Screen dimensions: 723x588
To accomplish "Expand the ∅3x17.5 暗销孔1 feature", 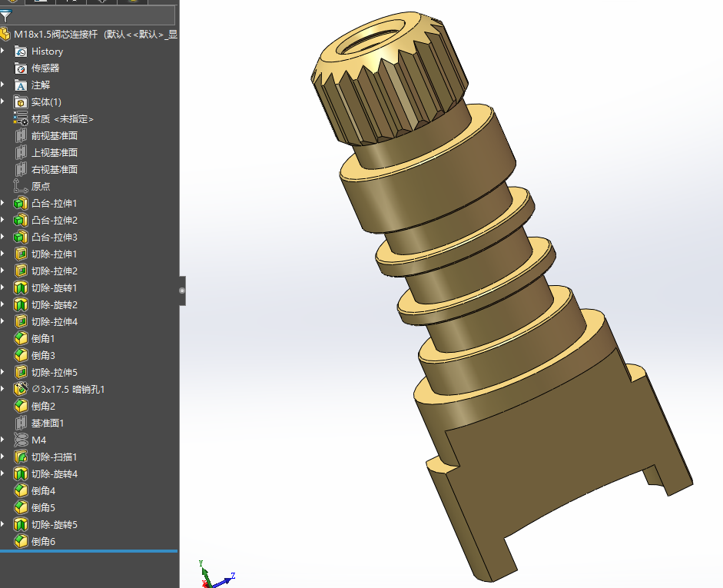I will (3, 388).
